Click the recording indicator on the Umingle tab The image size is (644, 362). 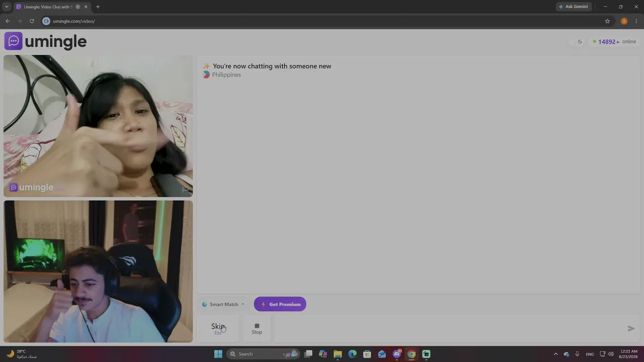pyautogui.click(x=77, y=7)
